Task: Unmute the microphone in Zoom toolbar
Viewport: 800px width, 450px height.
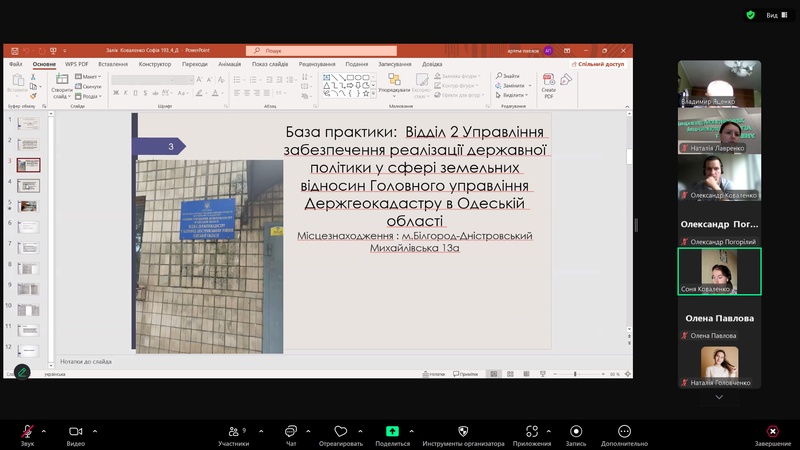Action: tap(27, 431)
